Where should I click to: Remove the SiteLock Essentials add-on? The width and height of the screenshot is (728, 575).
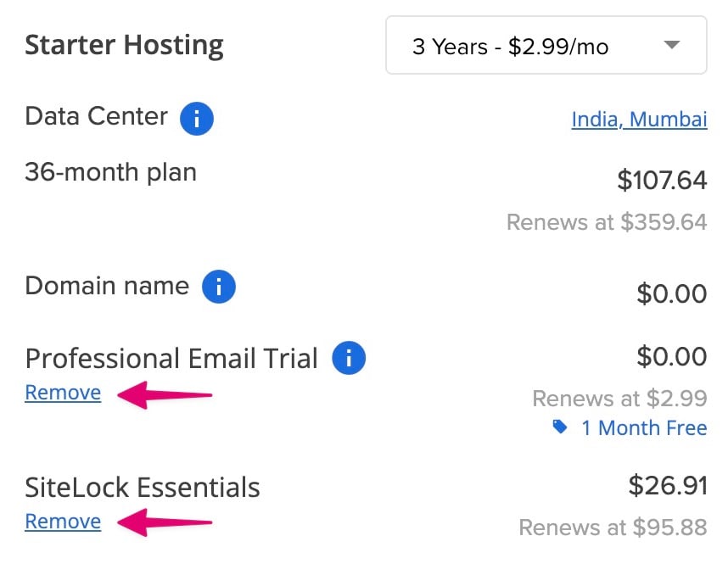click(x=63, y=522)
